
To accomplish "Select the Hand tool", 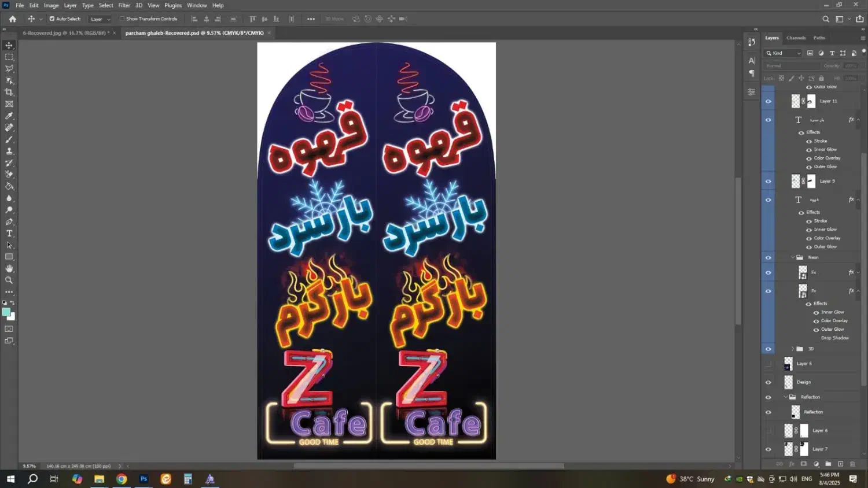I will [9, 268].
